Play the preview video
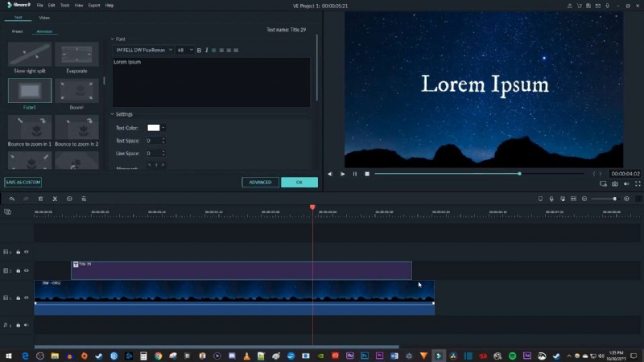 pyautogui.click(x=343, y=174)
